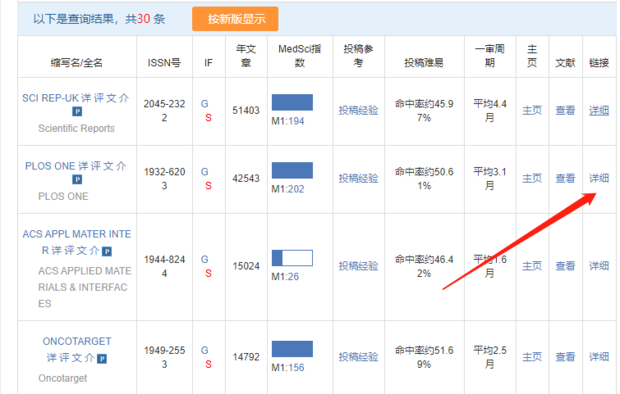This screenshot has height=394, width=620.
Task: Click annual article count 51403
Action: click(x=246, y=110)
